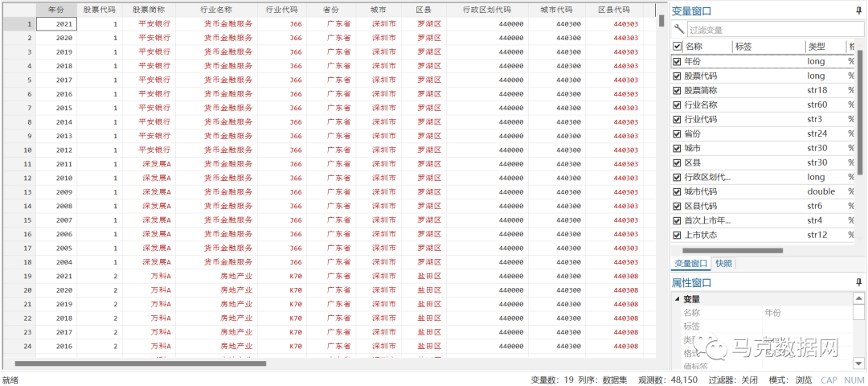Click 模式: 浏览 in status bar
The height and width of the screenshot is (386, 868).
(x=791, y=380)
